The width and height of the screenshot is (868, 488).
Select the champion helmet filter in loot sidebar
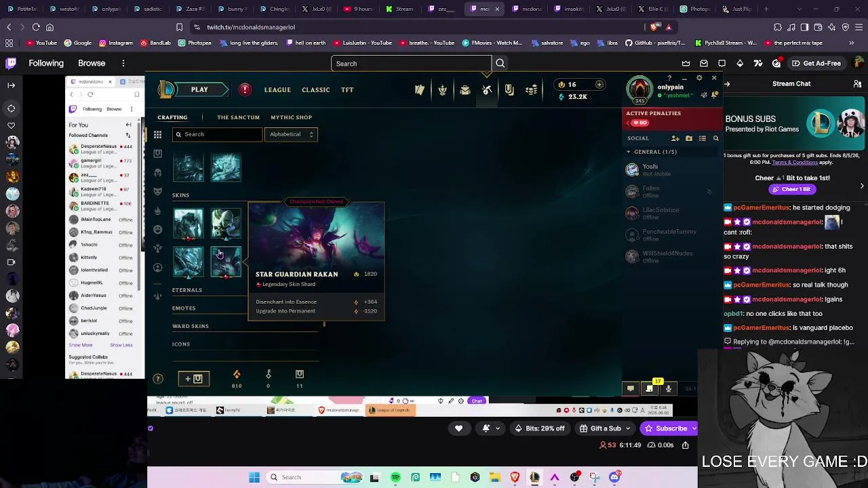click(x=157, y=173)
